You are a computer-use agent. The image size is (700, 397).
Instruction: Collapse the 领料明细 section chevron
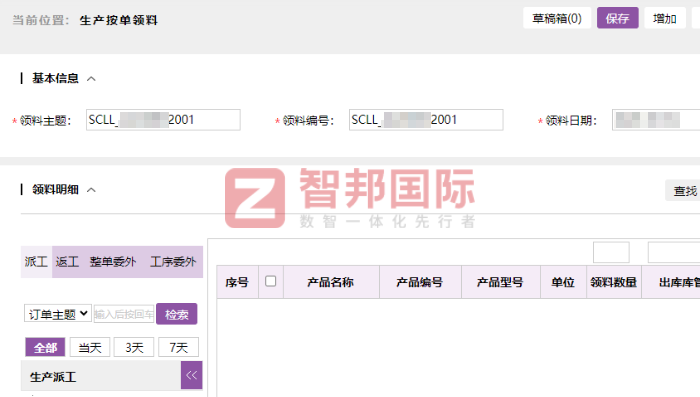tap(91, 190)
